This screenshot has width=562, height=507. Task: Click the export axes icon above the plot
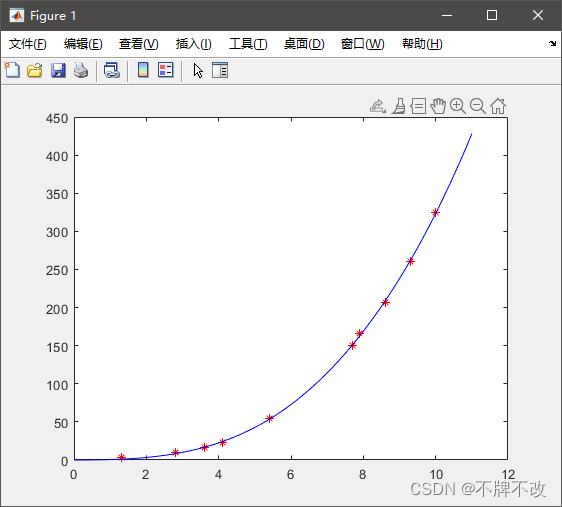(378, 106)
